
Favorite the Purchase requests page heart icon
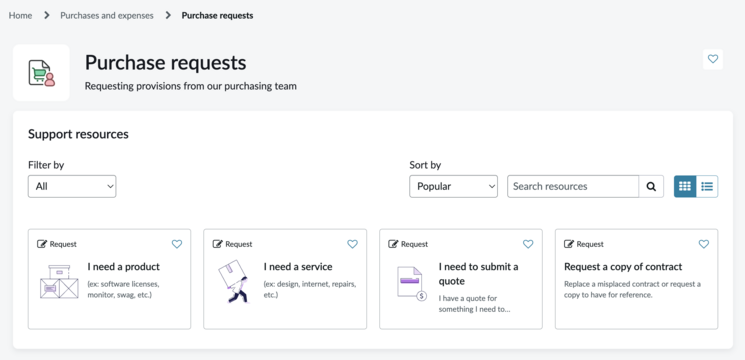(713, 59)
